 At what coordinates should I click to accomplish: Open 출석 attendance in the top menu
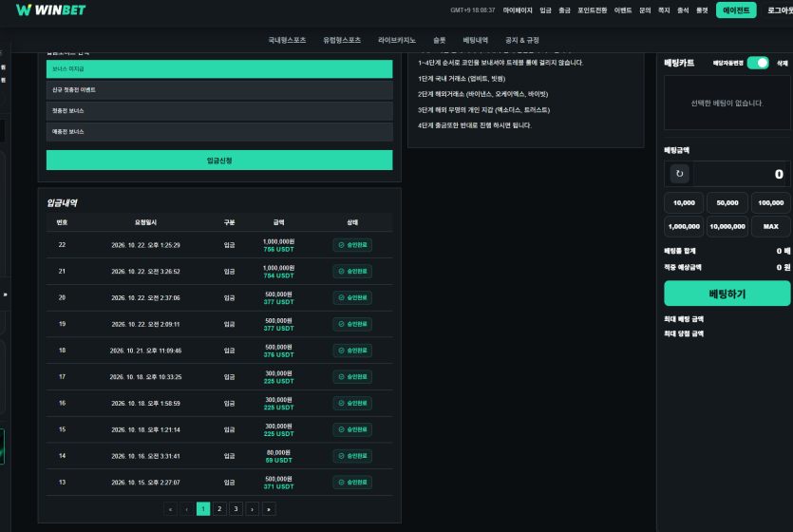point(683,10)
